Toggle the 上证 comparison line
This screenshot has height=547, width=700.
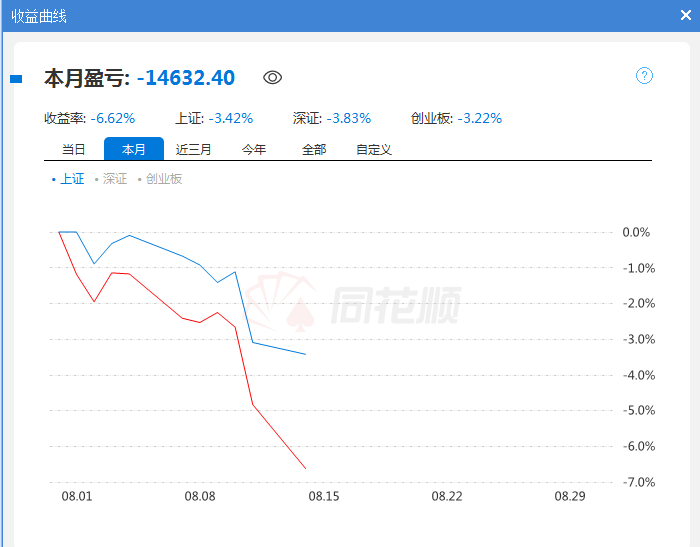click(x=70, y=179)
